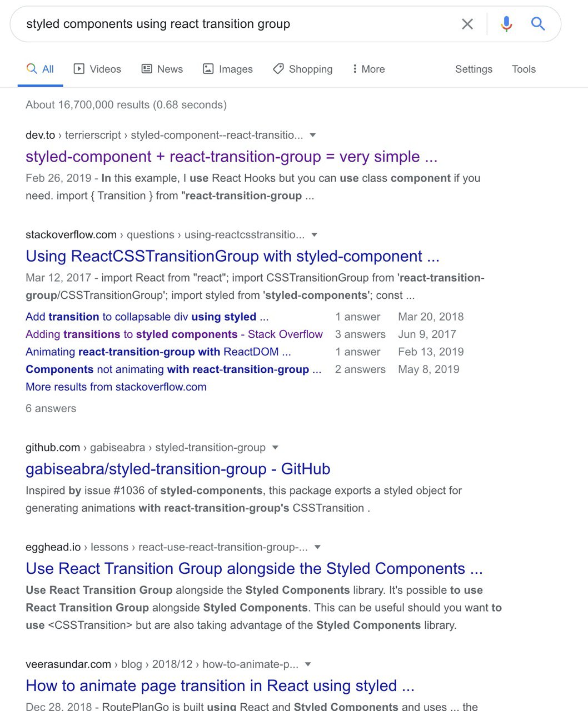Click the Mar 20, 2018 date cell
Viewport: 588px width, 711px height.
pyautogui.click(x=431, y=317)
